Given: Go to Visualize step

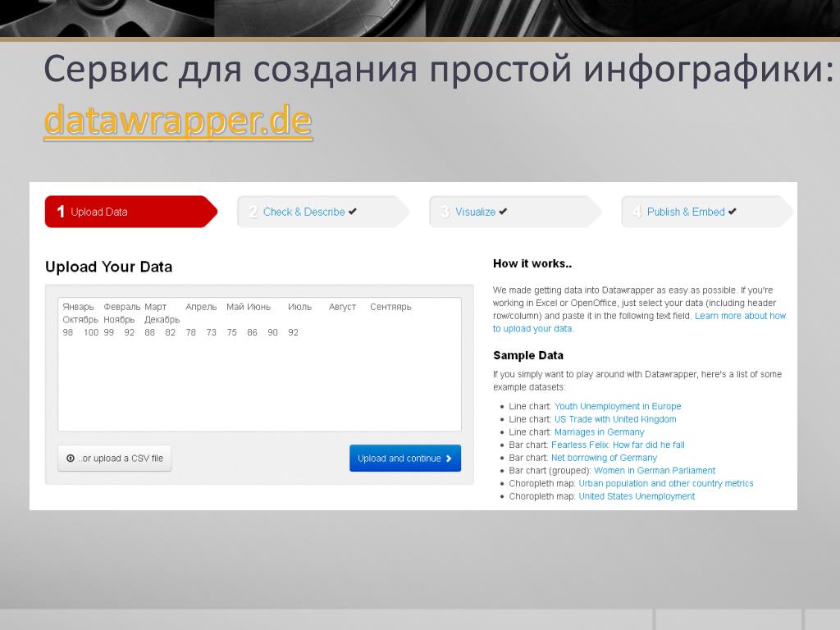Looking at the screenshot, I should click(514, 212).
